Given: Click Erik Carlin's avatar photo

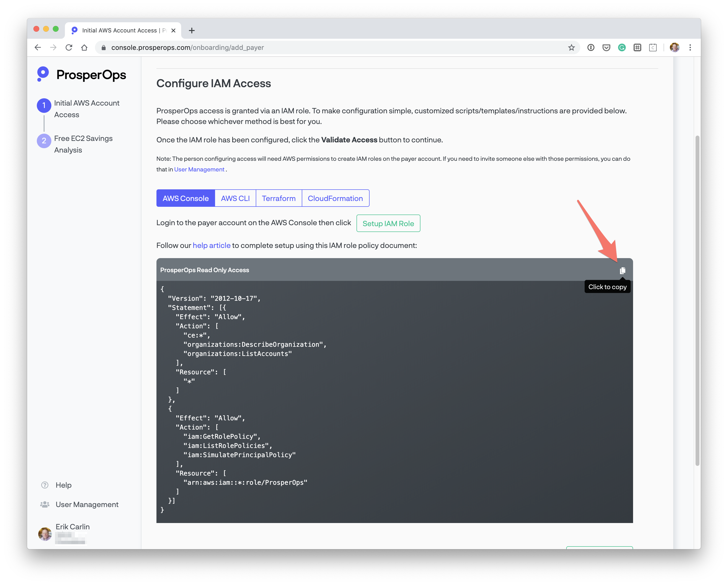Looking at the screenshot, I should pos(45,534).
